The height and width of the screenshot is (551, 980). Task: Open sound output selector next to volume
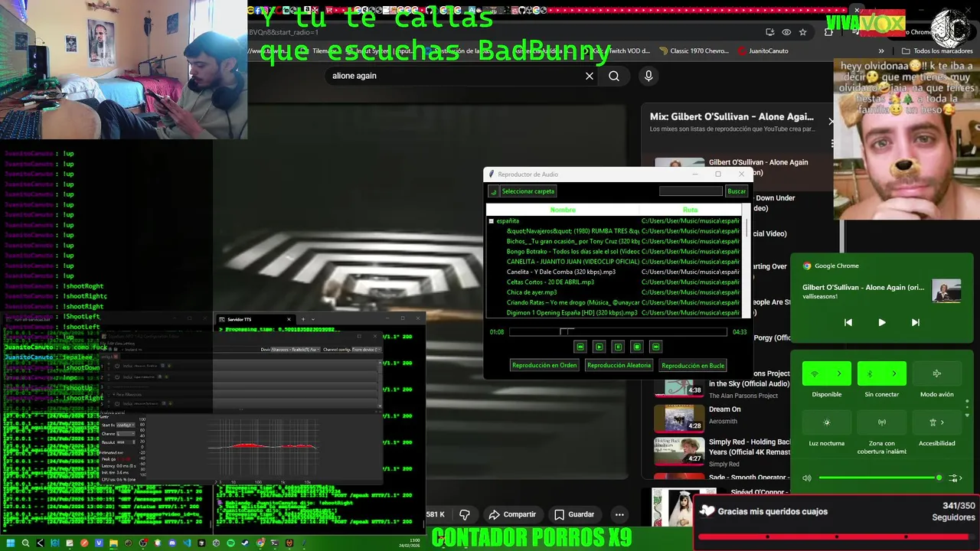955,478
